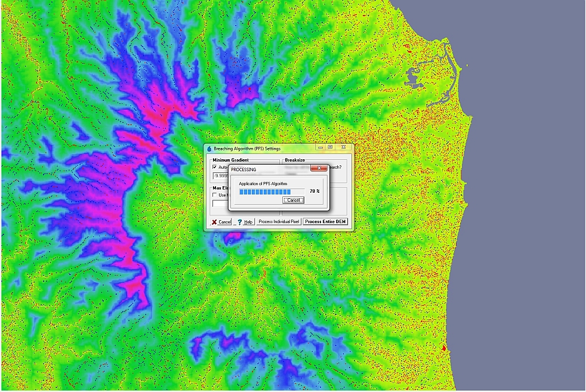Click the red X icon on settings Cancel
Viewport: 586px width, 392px height.
pyautogui.click(x=214, y=222)
